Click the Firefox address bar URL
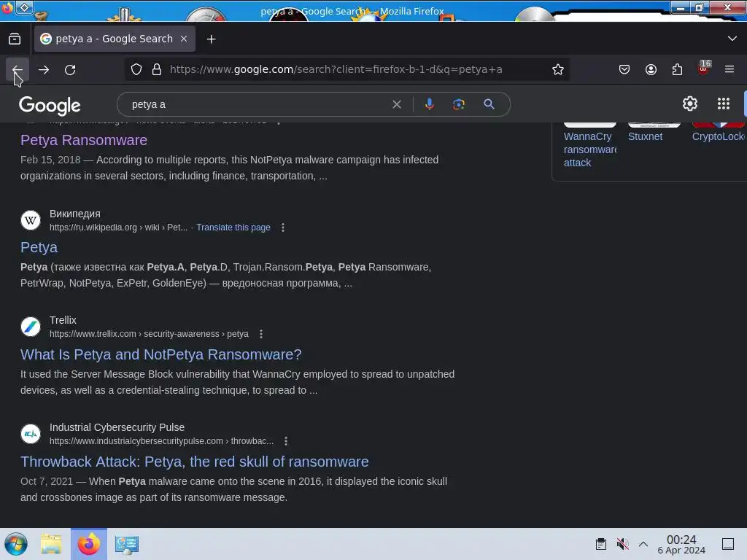 point(336,69)
